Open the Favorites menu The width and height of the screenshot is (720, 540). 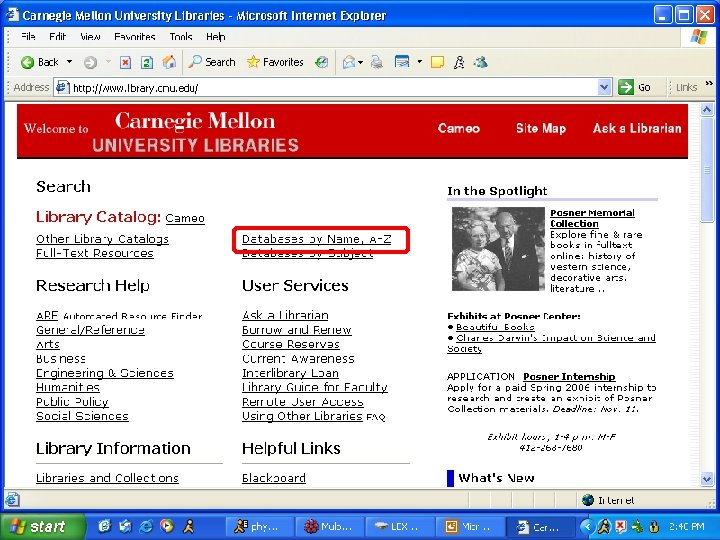tap(135, 37)
